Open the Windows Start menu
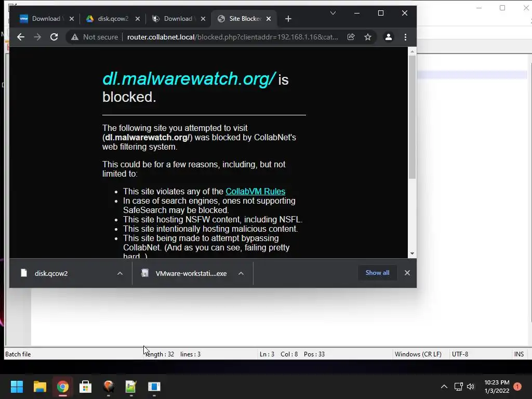The width and height of the screenshot is (532, 399). [x=17, y=387]
